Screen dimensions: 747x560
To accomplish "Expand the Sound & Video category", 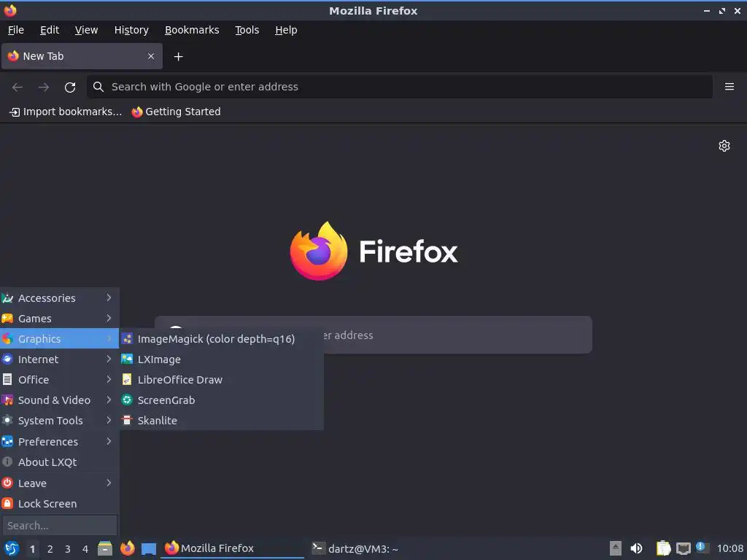I will coord(59,400).
